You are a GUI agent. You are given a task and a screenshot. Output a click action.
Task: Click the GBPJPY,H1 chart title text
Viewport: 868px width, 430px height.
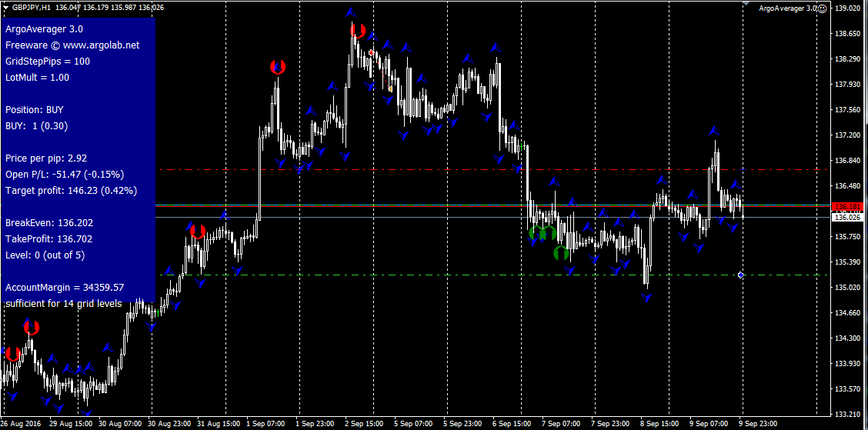(31, 8)
